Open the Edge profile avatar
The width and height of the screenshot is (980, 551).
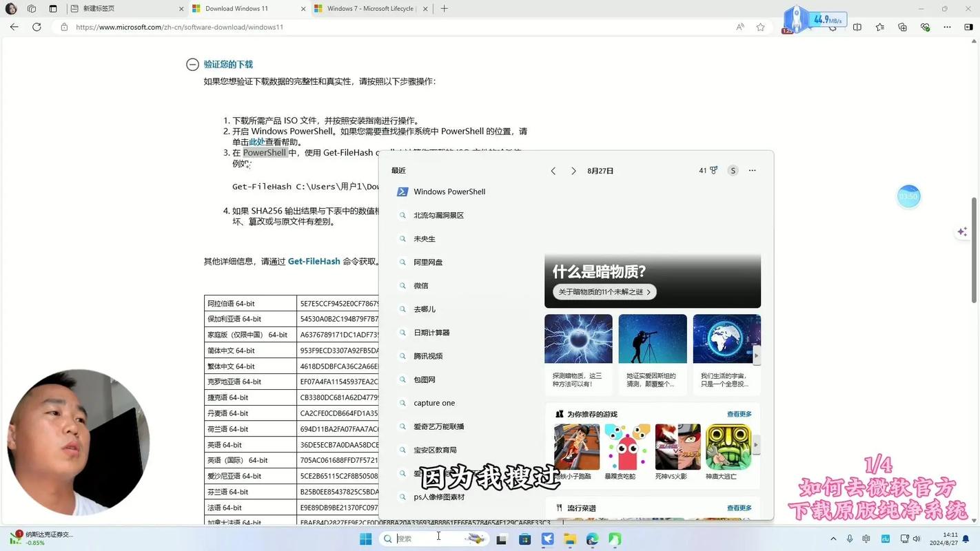pyautogui.click(x=11, y=9)
